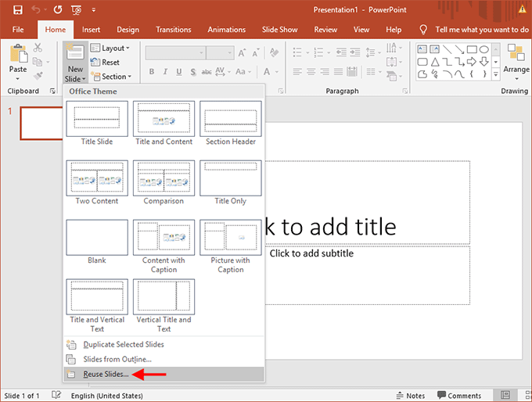Viewport: 532px width, 402px height.
Task: Click the Clear All Formatting icon
Action: pos(274,52)
